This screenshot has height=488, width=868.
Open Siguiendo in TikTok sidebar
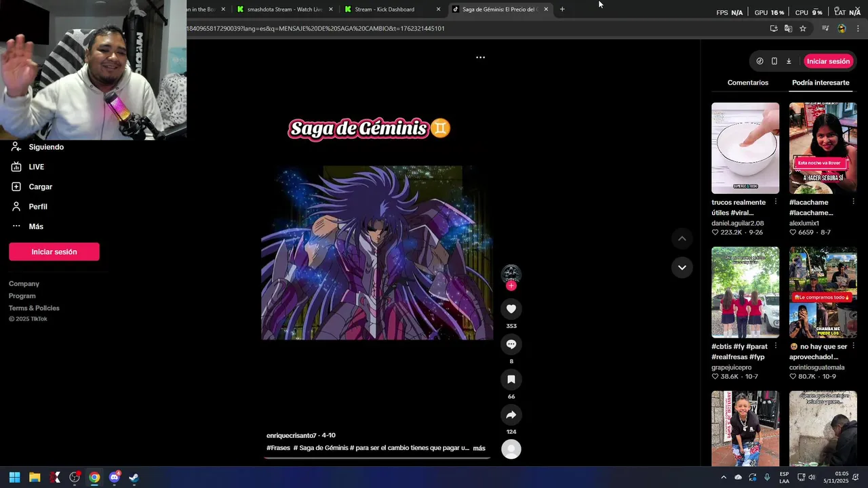point(46,147)
